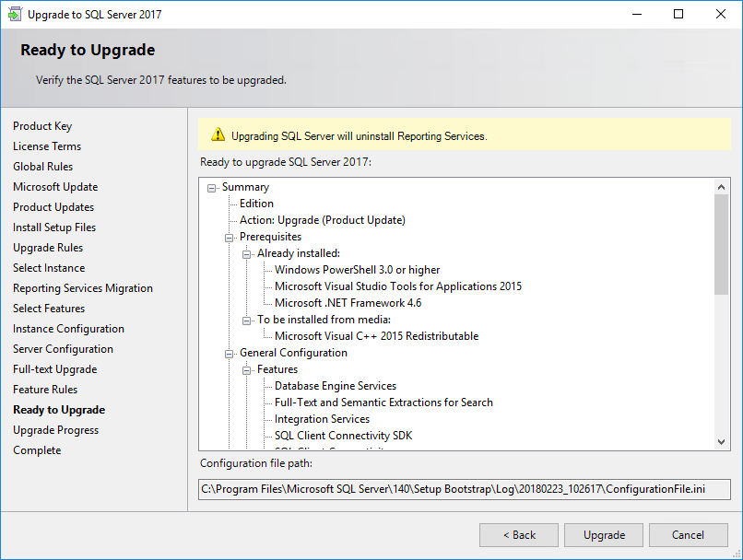Select Microsoft Visual Studio Tools for Applications 2015
Image resolution: width=743 pixels, height=560 pixels.
(x=398, y=286)
